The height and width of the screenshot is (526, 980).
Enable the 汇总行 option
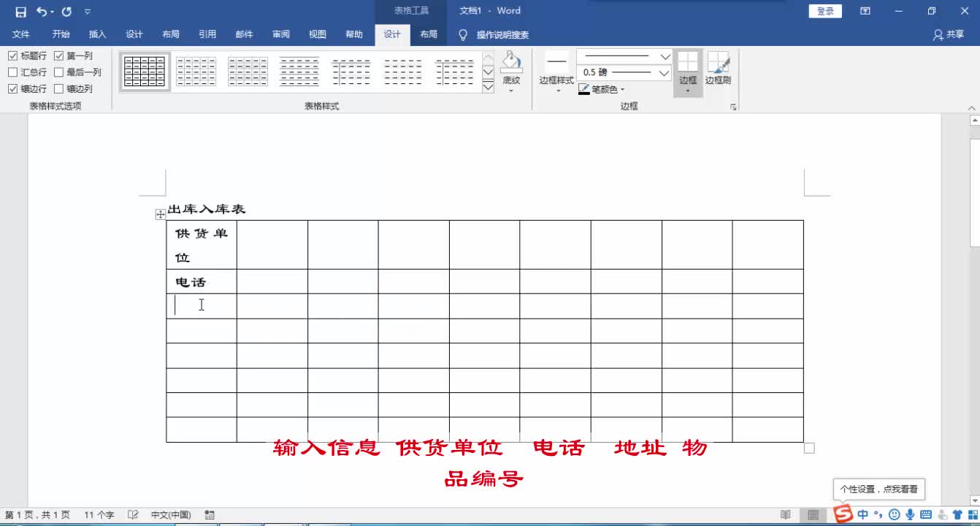point(12,72)
